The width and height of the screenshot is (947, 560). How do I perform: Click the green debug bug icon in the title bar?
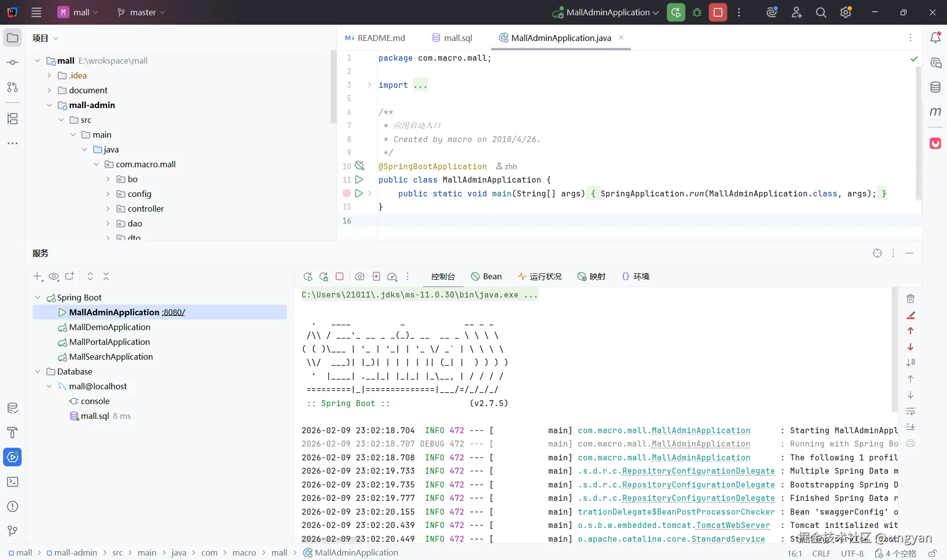[697, 12]
